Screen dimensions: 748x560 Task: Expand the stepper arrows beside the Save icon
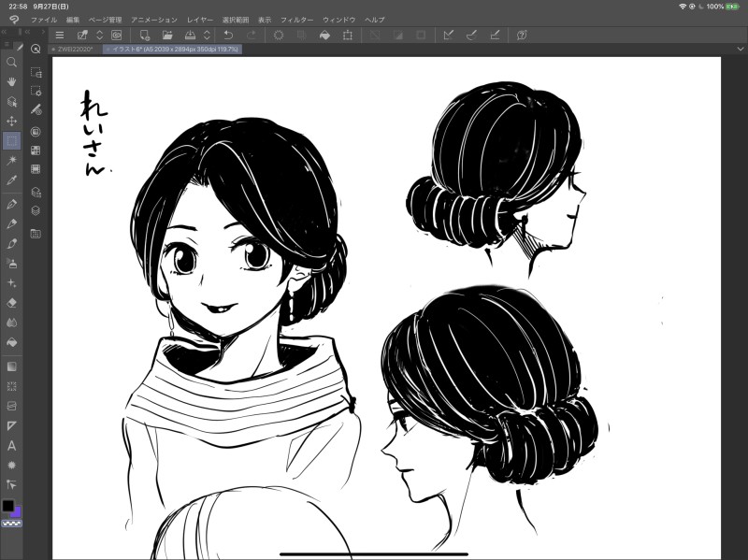click(207, 35)
